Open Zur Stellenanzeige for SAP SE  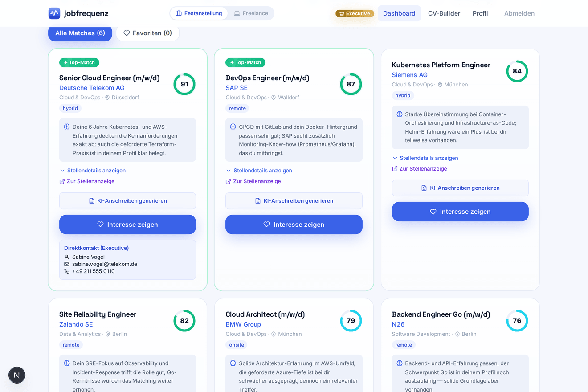click(253, 181)
